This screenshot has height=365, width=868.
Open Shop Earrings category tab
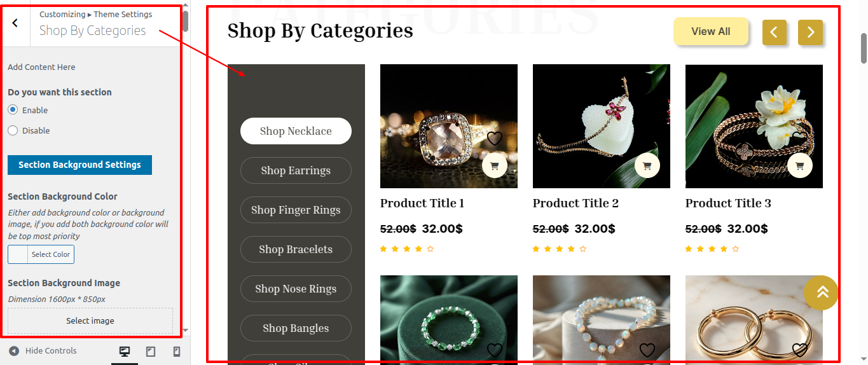click(x=296, y=170)
